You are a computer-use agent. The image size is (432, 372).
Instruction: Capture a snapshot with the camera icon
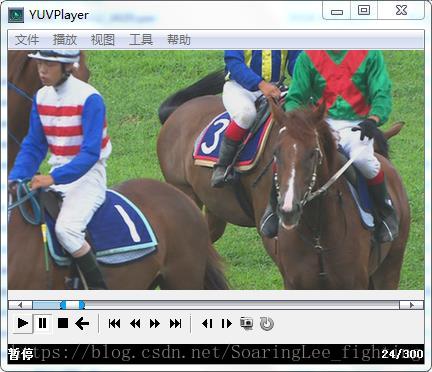coord(246,323)
